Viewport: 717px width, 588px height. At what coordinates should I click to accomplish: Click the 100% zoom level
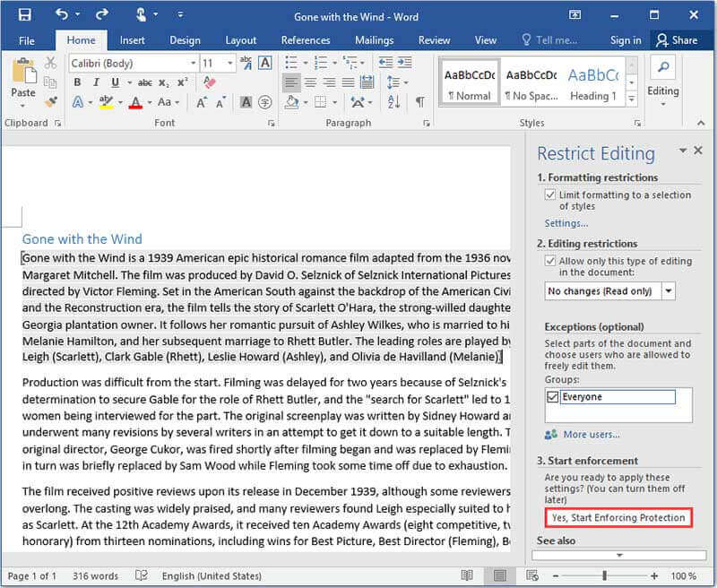tap(683, 575)
